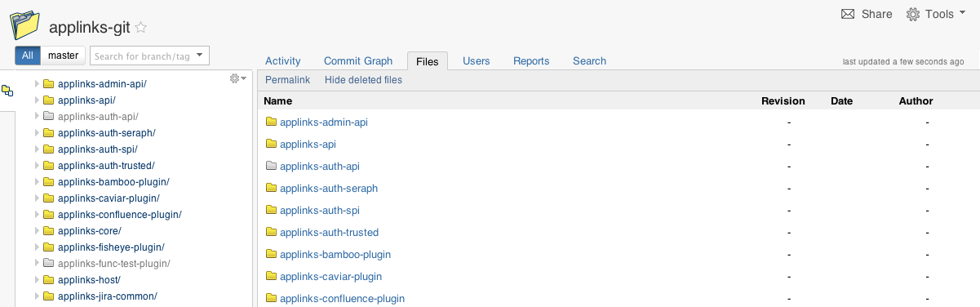Screen dimensions: 980x307
Task: Click the applinks-core/ folder icon in tree
Action: [48, 230]
